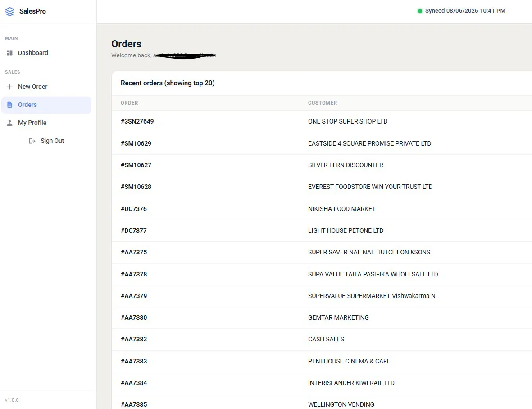Go to My Profile
Image resolution: width=532 pixels, height=409 pixels.
46,123
